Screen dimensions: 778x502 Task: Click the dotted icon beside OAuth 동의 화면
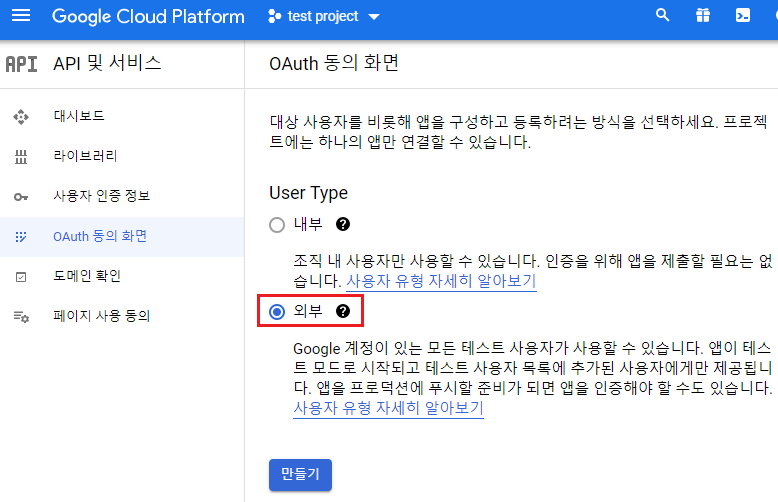tap(21, 237)
